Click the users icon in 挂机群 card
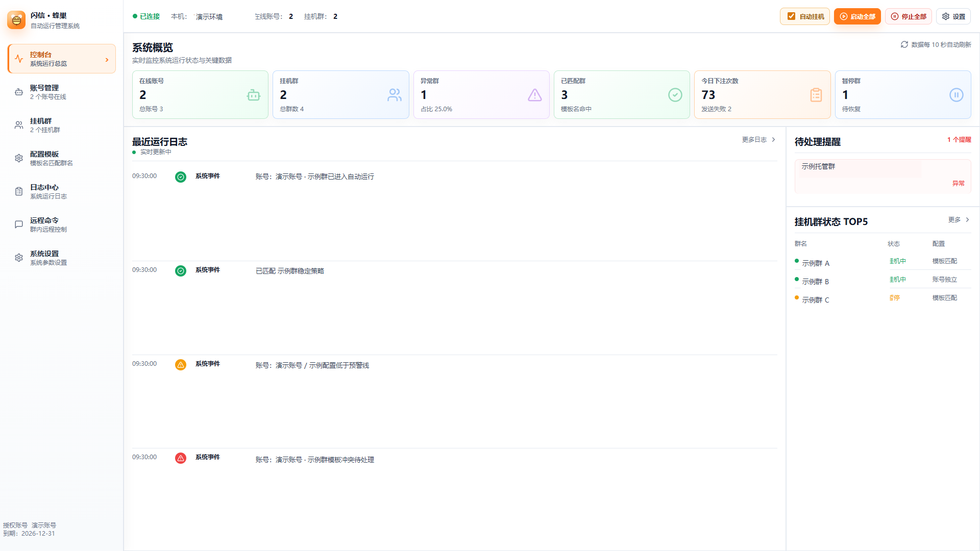Screen dimensions: 980x551 (x=394, y=95)
